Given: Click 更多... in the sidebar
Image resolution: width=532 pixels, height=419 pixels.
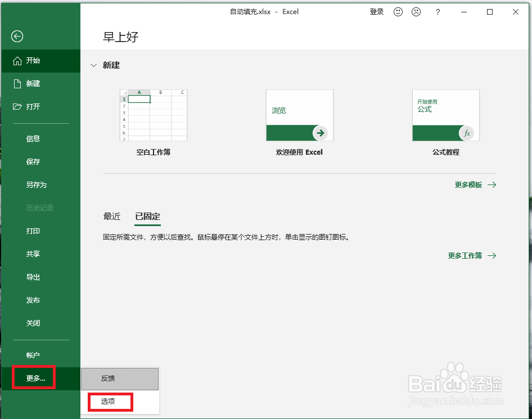Looking at the screenshot, I should click(x=40, y=379).
